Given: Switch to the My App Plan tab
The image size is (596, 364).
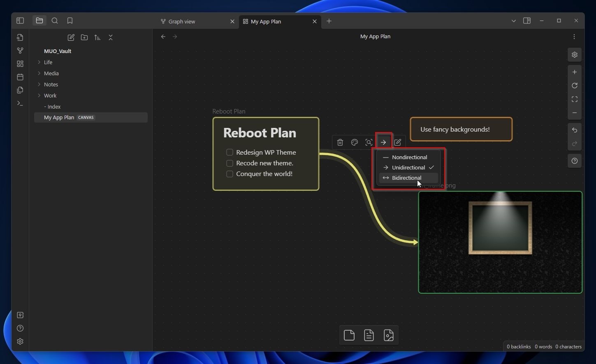Looking at the screenshot, I should click(280, 21).
